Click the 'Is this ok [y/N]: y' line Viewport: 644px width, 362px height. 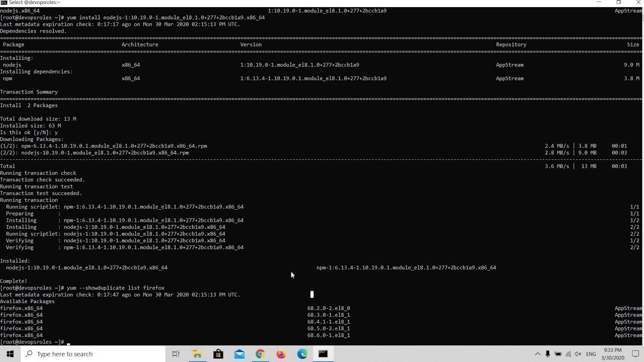[29, 133]
